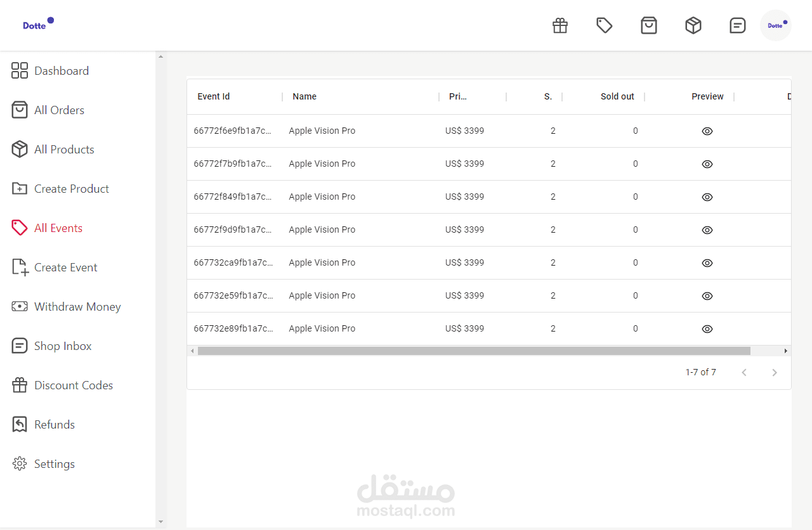Click the horizontal table scrollbar thumb
812x530 pixels.
coord(474,351)
